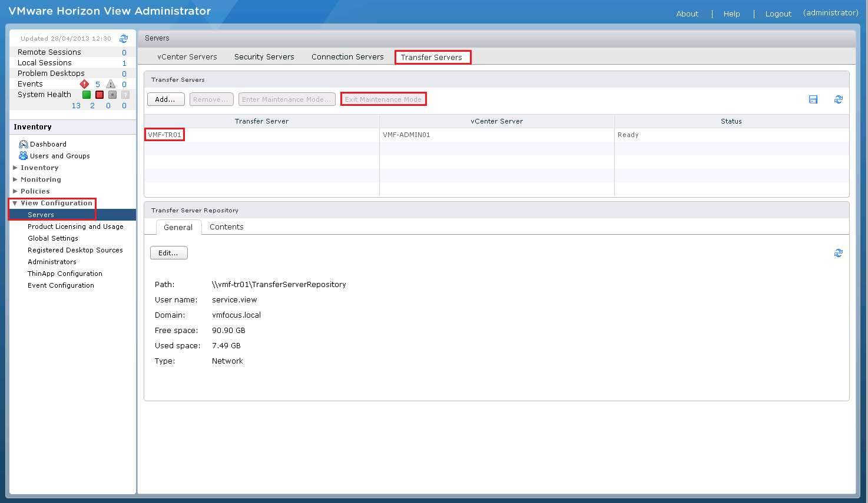The image size is (868, 503).
Task: Refresh the Transfer Servers list
Action: tap(839, 99)
